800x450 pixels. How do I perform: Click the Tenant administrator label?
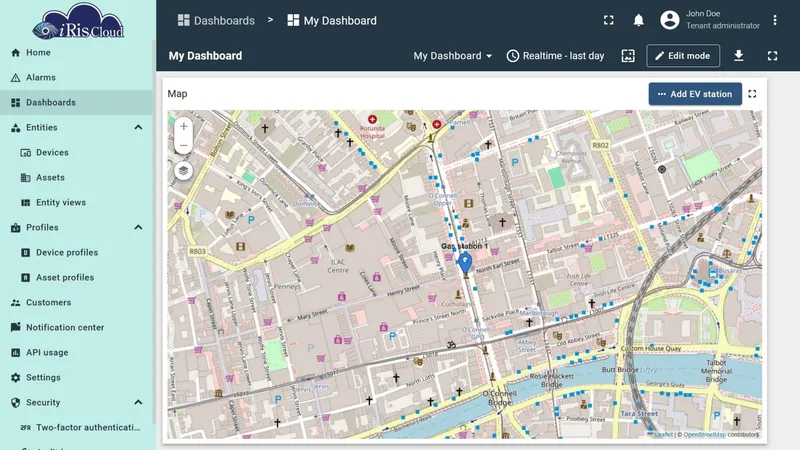coord(722,26)
